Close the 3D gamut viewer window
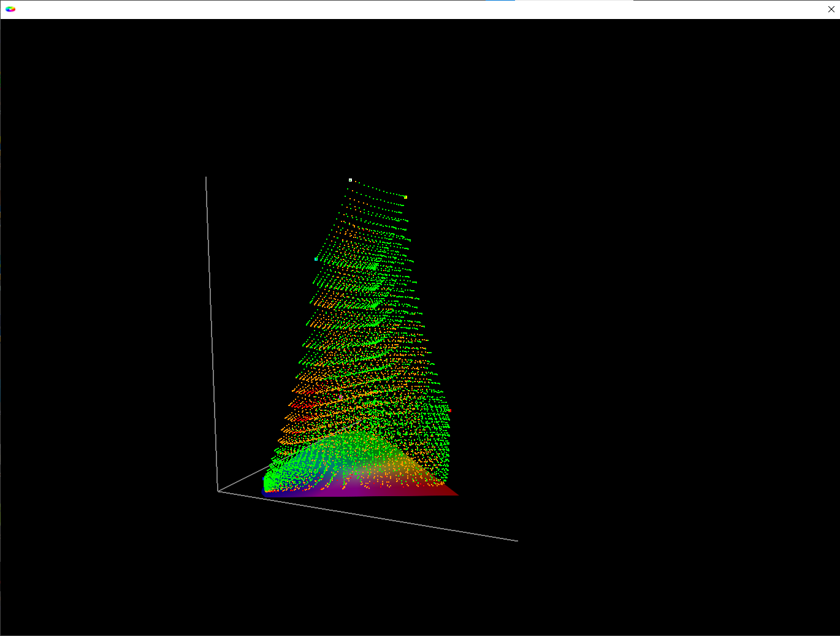The height and width of the screenshot is (636, 840). (831, 9)
